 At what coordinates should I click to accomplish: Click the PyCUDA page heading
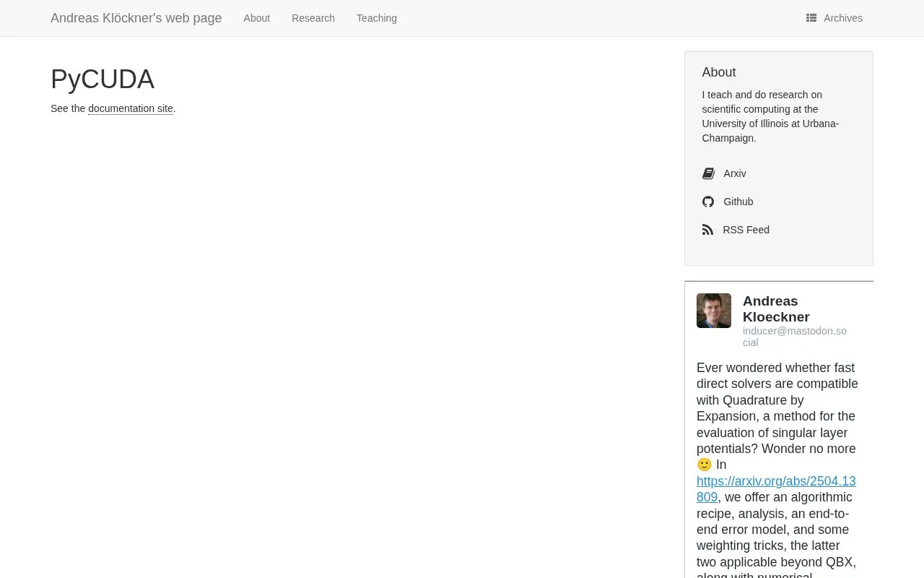coord(103,79)
